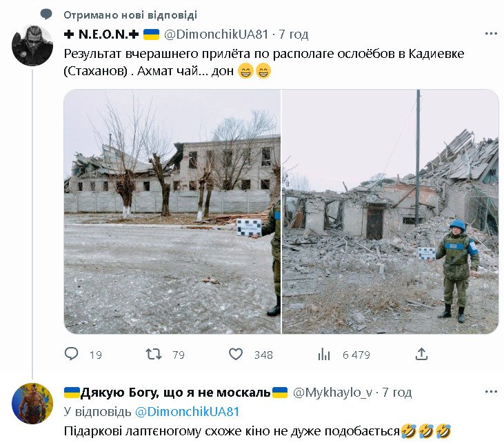Image resolution: width=504 pixels, height=445 pixels.
Task: Open more options for N.E.O.N. tweet
Action: click(491, 34)
